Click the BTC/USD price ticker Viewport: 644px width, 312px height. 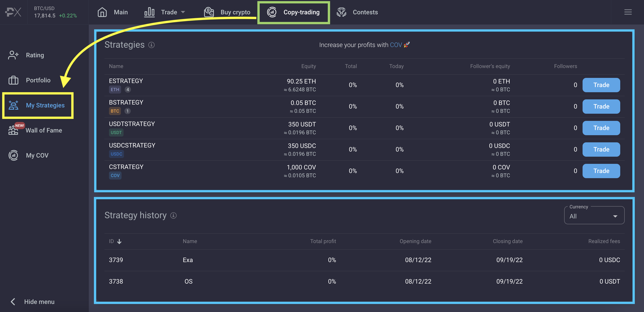pyautogui.click(x=55, y=12)
